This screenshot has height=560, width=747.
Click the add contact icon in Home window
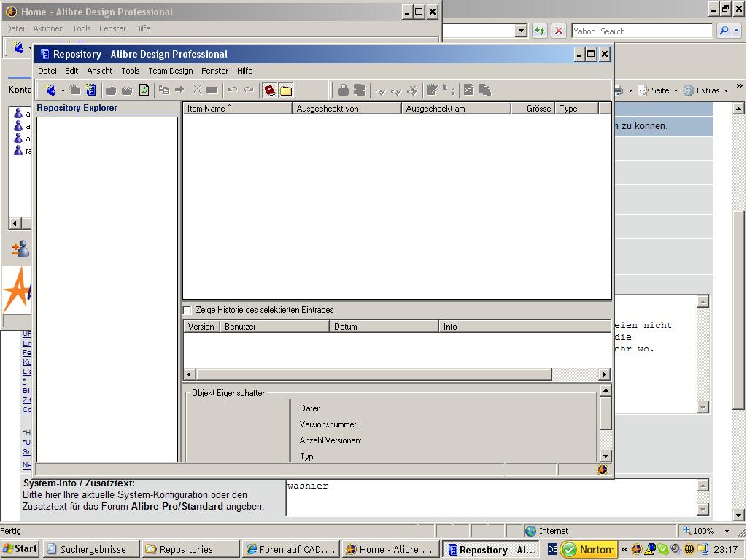20,248
